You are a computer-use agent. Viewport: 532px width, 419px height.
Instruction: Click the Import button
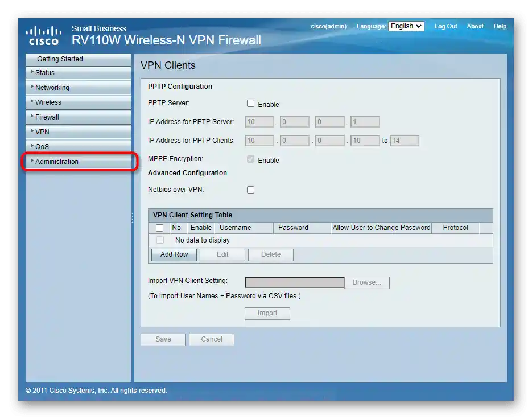(267, 314)
